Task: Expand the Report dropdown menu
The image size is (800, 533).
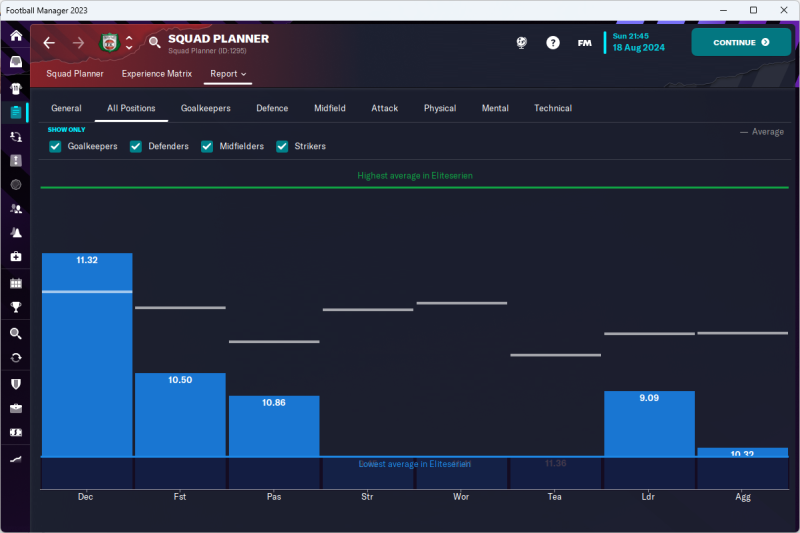Action: (x=228, y=74)
